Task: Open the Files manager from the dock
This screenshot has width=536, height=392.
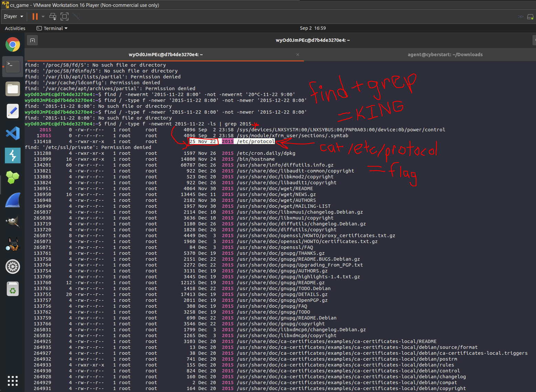Action: click(x=13, y=89)
